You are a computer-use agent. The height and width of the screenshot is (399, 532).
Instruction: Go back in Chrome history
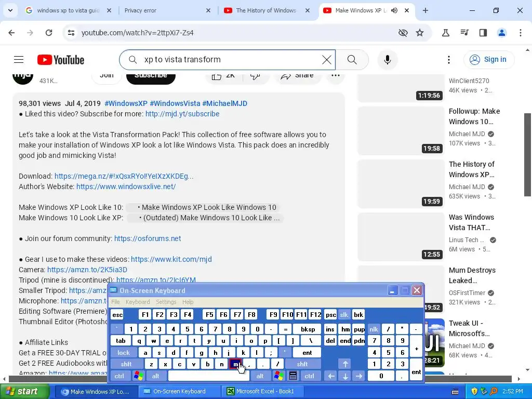pos(11,33)
